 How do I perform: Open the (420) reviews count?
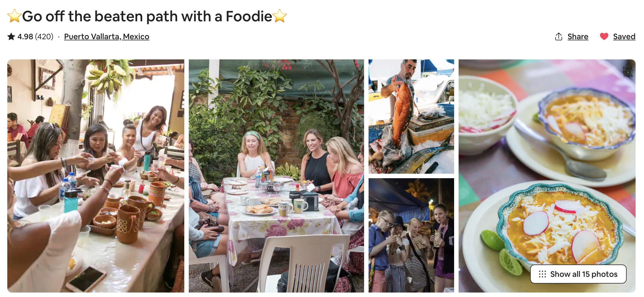click(44, 37)
